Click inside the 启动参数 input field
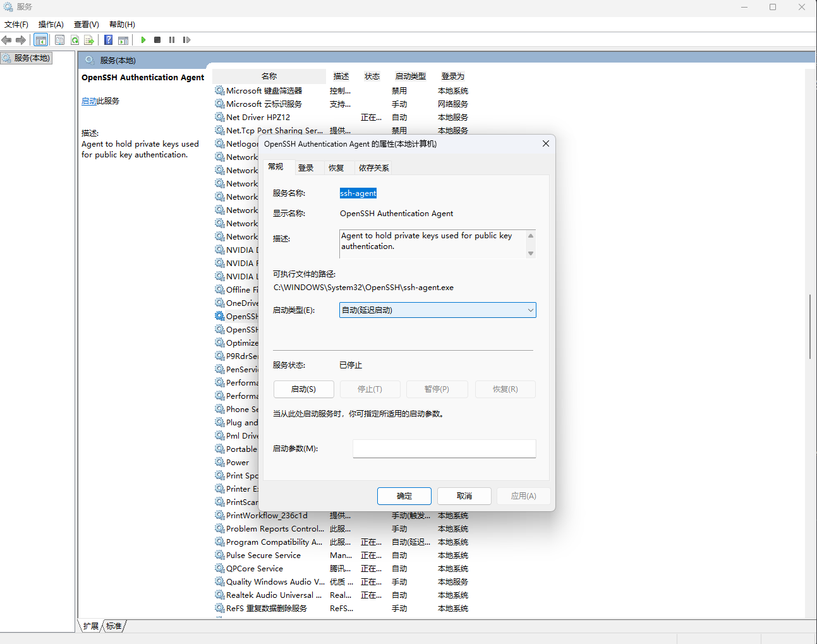Viewport: 817px width, 644px height. 444,448
